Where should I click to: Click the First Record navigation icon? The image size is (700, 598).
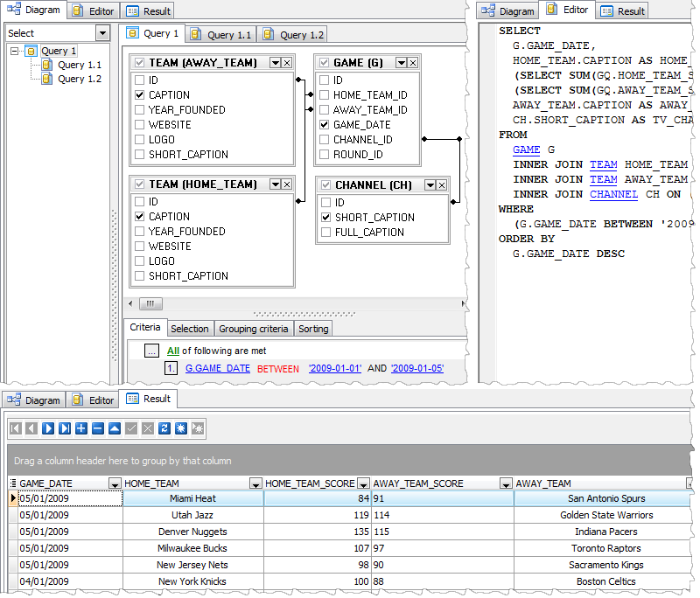(15, 428)
